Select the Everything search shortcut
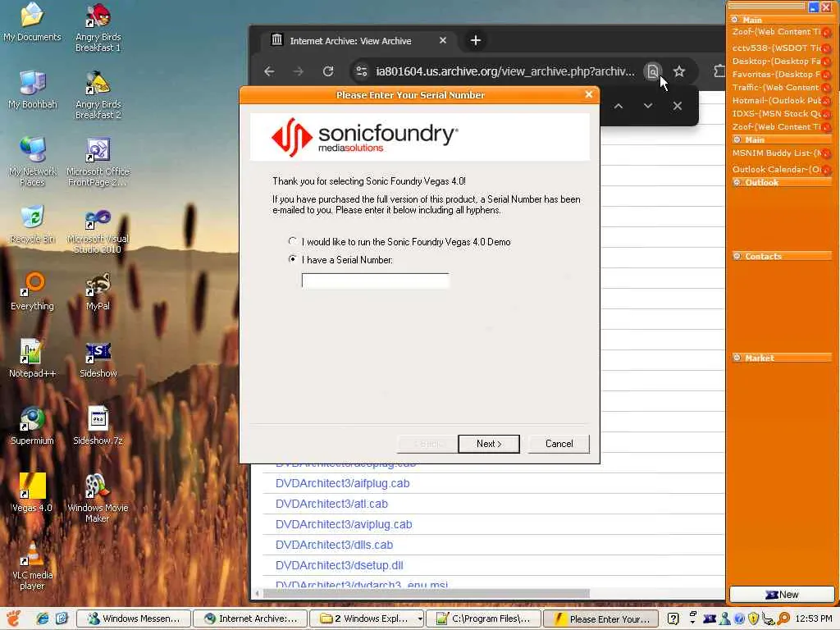Viewport: 840px width, 630px height. pos(32,292)
